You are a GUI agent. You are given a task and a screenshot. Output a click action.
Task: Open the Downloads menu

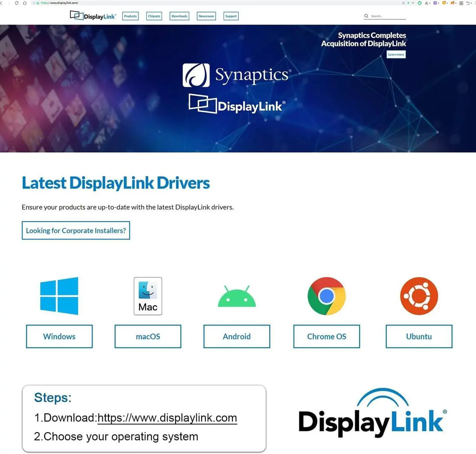180,16
